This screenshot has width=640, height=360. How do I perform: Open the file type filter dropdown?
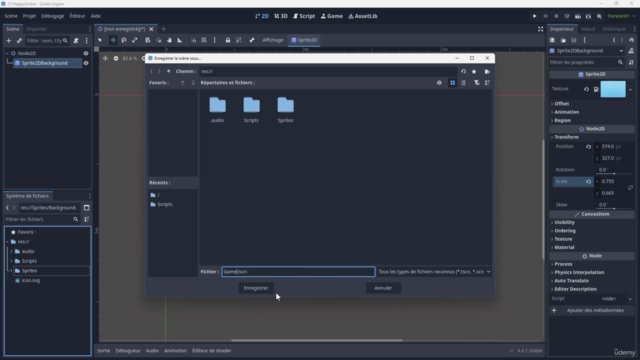[434, 272]
